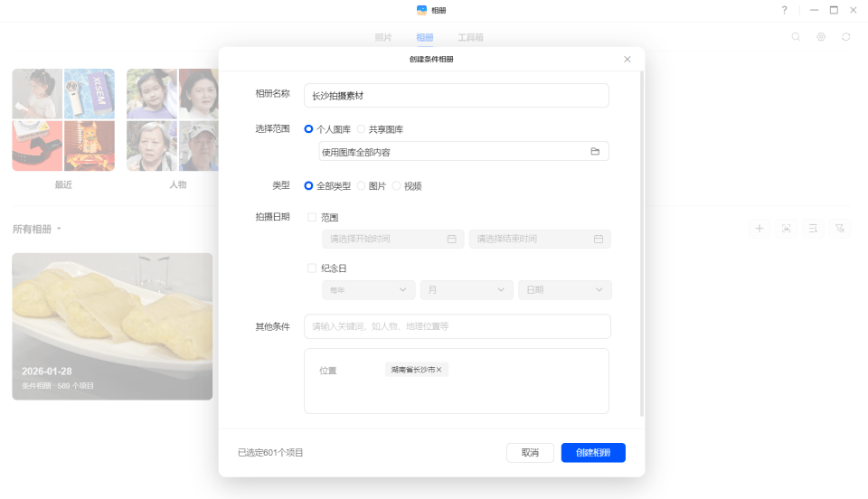Open the help question mark icon
868x499 pixels.
(785, 10)
